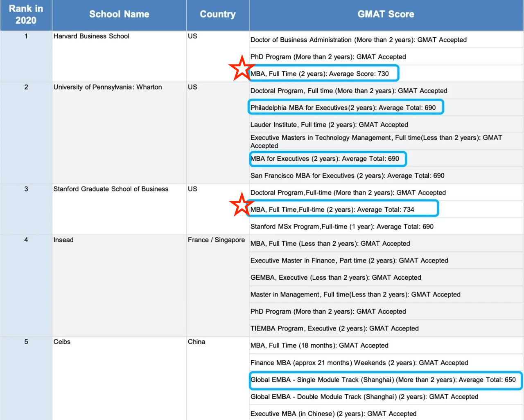Click the red star beside Harvard MBA row
The width and height of the screenshot is (524, 420).
point(242,68)
